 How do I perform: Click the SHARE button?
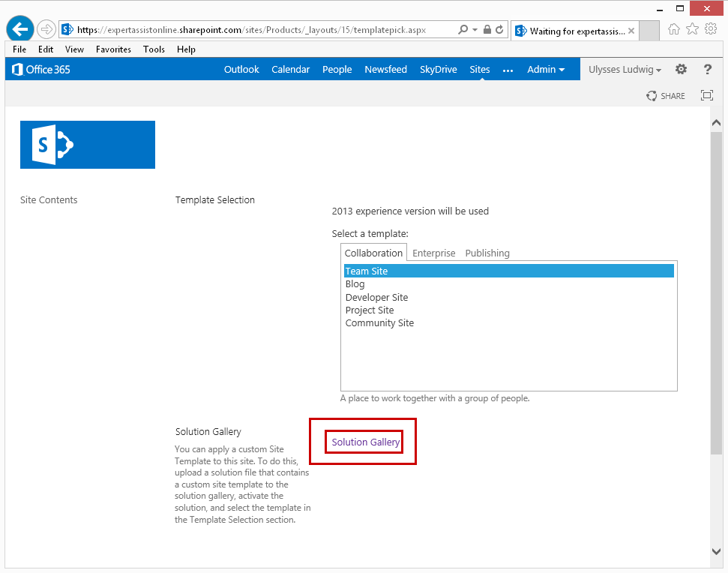(666, 95)
